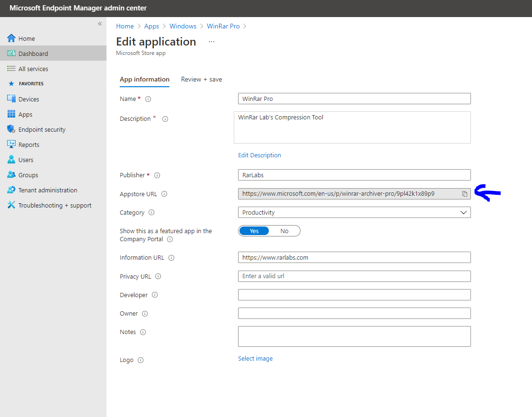The height and width of the screenshot is (417, 532).
Task: Click the Select image link for Logo
Action: click(x=256, y=359)
